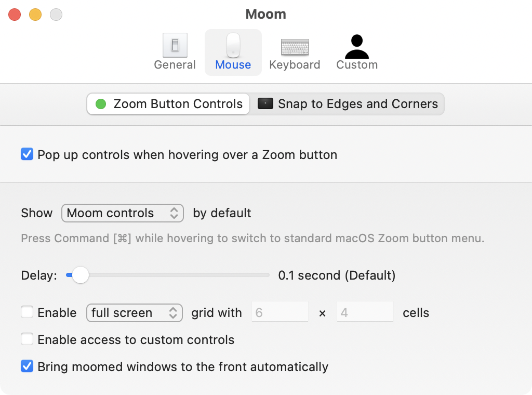Click the green zoom dot icon
The height and width of the screenshot is (395, 532).
101,104
